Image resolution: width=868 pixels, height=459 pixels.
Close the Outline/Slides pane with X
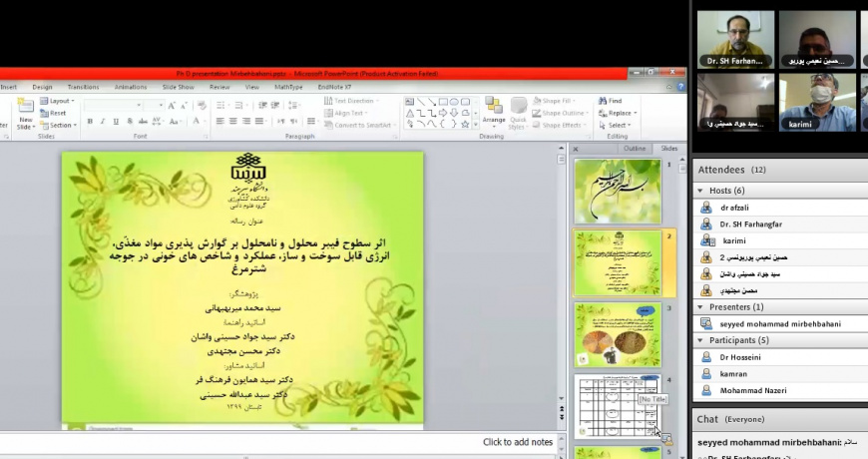click(x=576, y=149)
